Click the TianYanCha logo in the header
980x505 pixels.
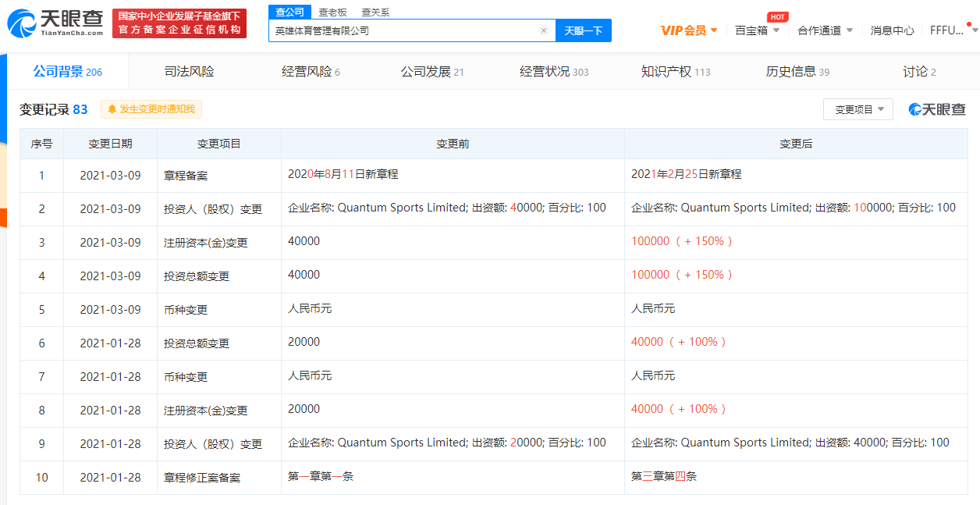coord(55,23)
